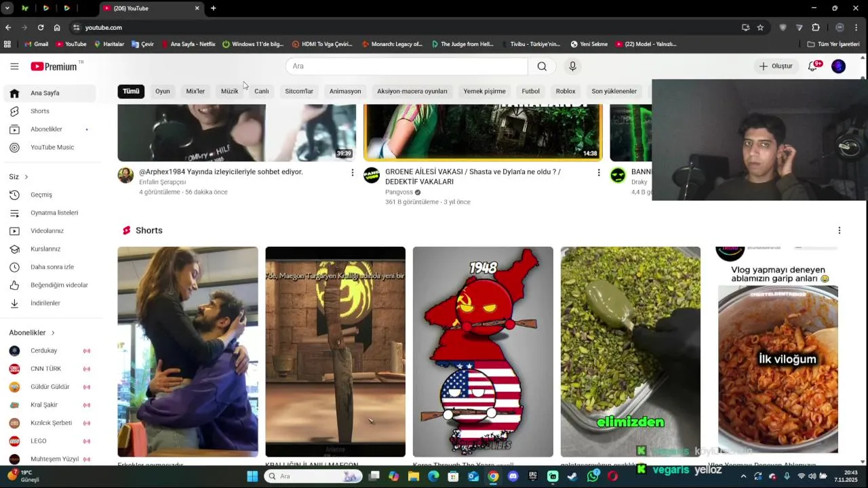Click the Enfalin Şerapçisi channel avatar
The image size is (868, 488).
click(125, 176)
